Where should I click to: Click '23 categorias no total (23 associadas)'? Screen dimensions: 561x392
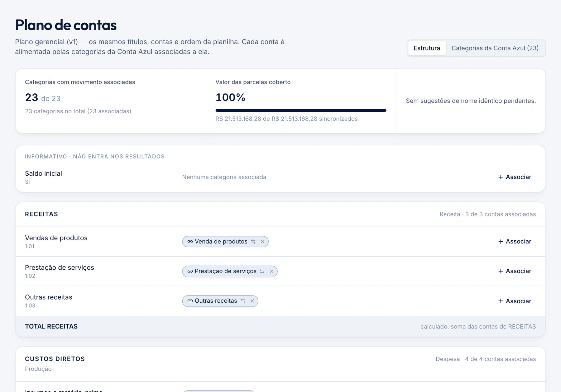pyautogui.click(x=78, y=111)
